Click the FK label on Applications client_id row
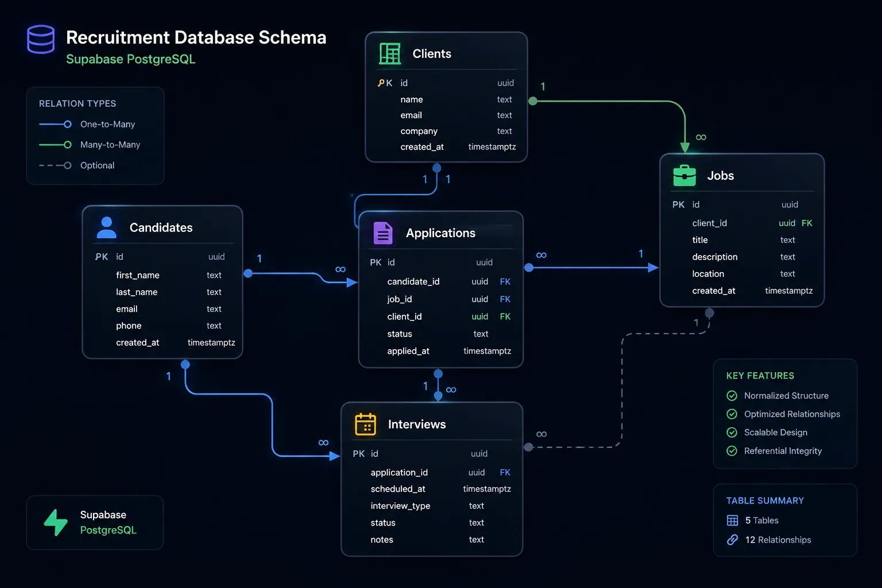Screen dimensions: 882x588 coord(505,316)
